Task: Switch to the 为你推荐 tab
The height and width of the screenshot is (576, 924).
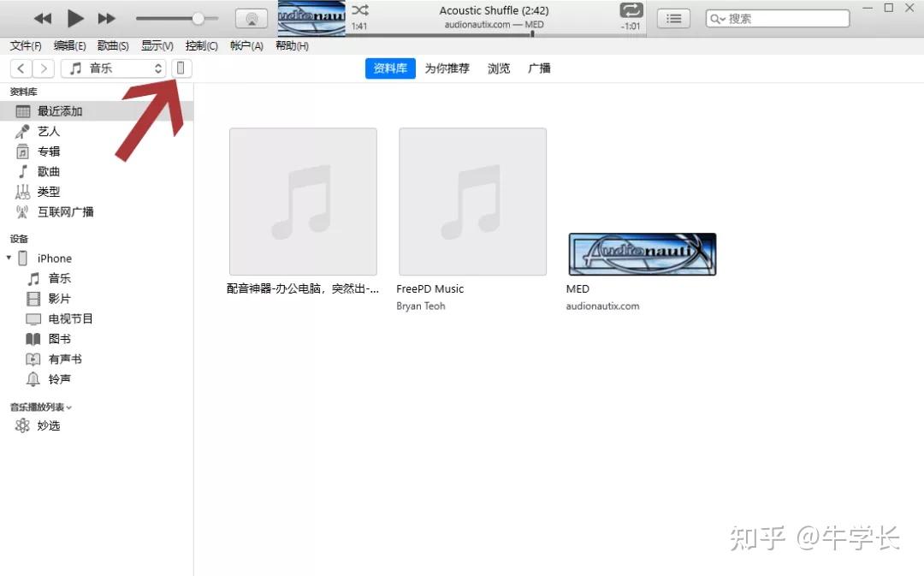Action: pyautogui.click(x=447, y=68)
